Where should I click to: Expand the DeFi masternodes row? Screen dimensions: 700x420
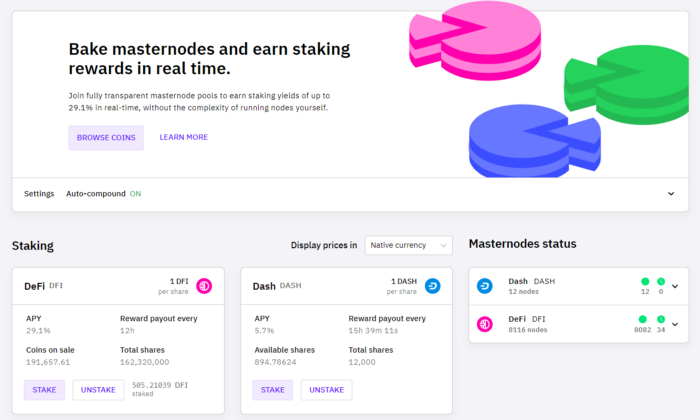coord(675,324)
